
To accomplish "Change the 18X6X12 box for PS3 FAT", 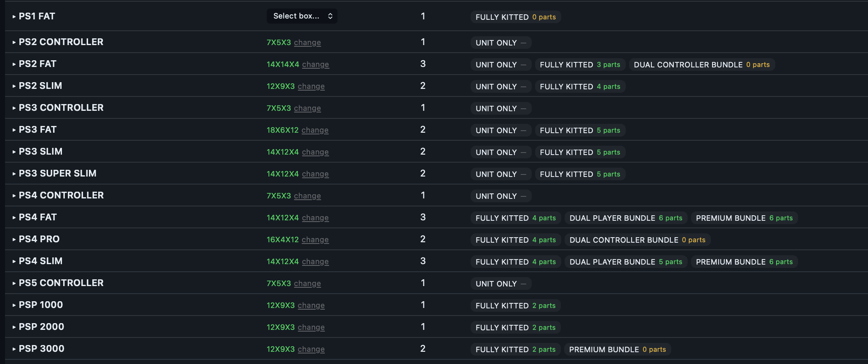I will 315,130.
